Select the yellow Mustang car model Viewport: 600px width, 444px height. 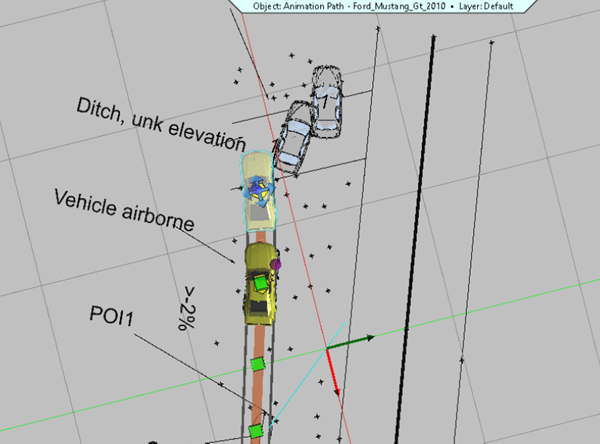[261, 284]
